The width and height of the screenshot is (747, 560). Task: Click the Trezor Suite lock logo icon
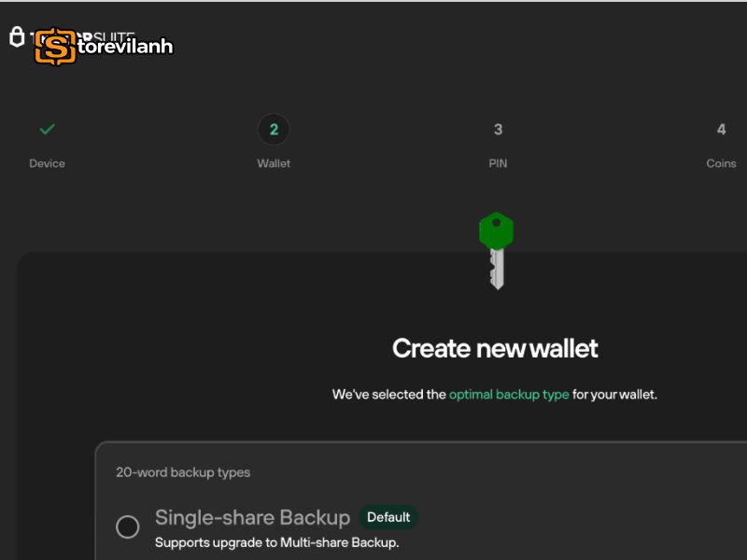click(17, 36)
